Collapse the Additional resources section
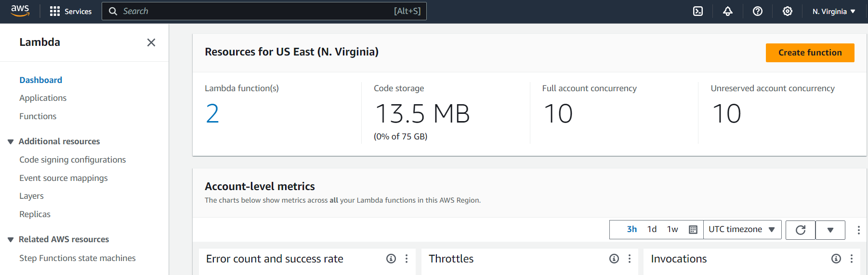The height and width of the screenshot is (275, 868). pos(11,142)
